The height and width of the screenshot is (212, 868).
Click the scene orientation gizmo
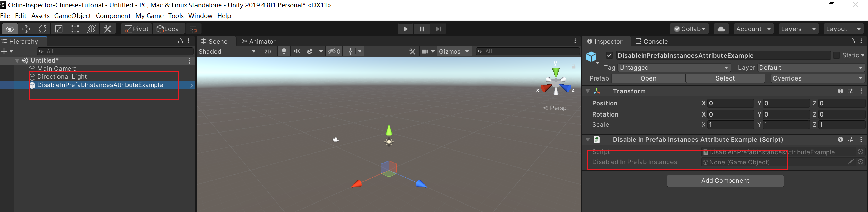(x=556, y=82)
